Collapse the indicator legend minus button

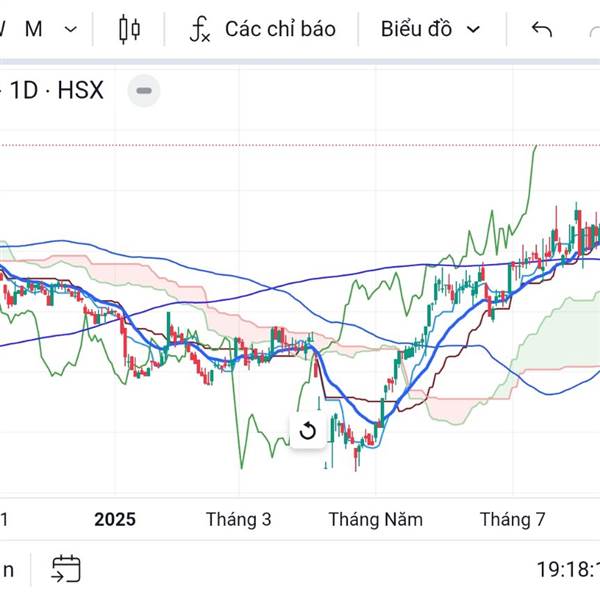click(144, 91)
